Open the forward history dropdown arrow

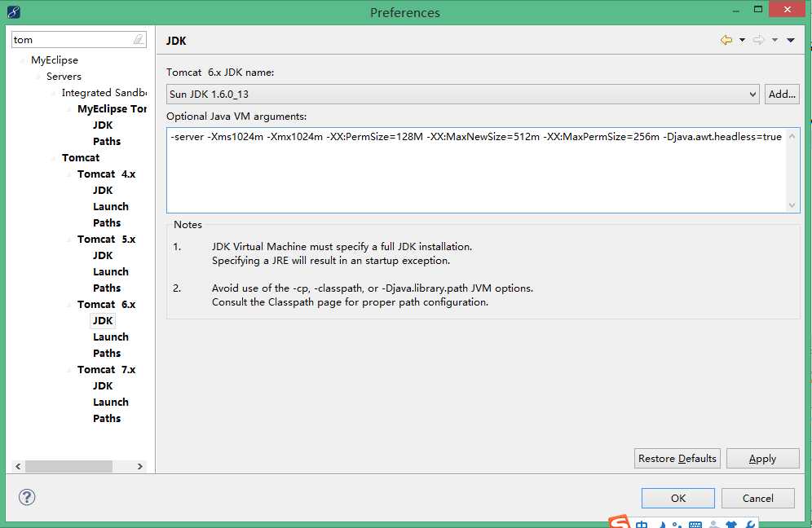click(774, 40)
